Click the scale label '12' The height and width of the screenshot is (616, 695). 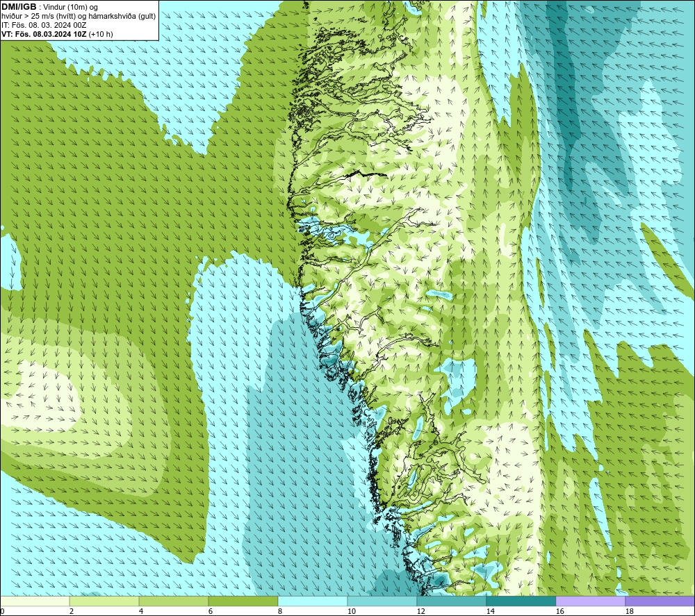[421, 612]
